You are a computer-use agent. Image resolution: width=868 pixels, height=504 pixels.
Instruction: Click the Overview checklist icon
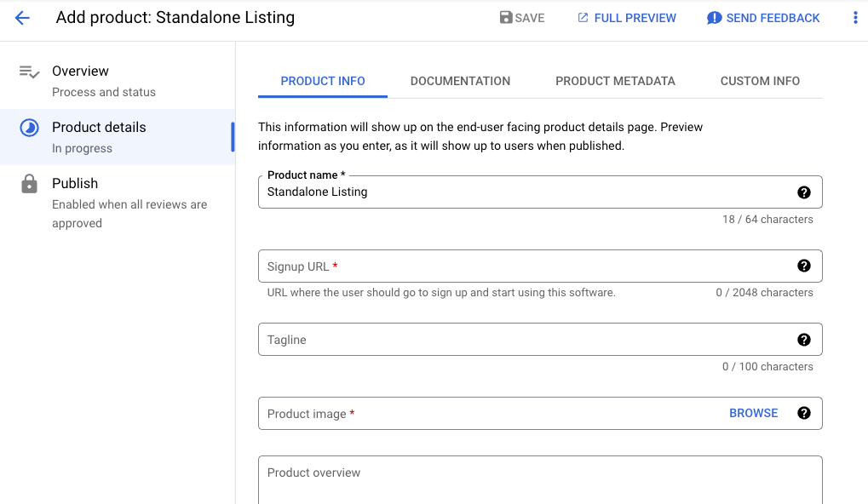pyautogui.click(x=29, y=72)
